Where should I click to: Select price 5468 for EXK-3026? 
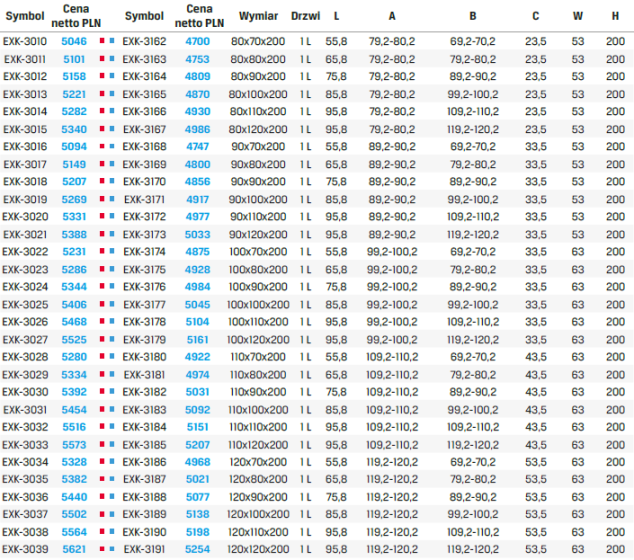74,321
